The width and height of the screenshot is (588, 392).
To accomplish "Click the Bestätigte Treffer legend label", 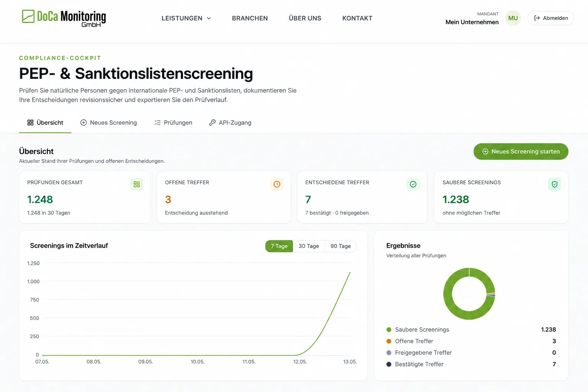I will 419,364.
